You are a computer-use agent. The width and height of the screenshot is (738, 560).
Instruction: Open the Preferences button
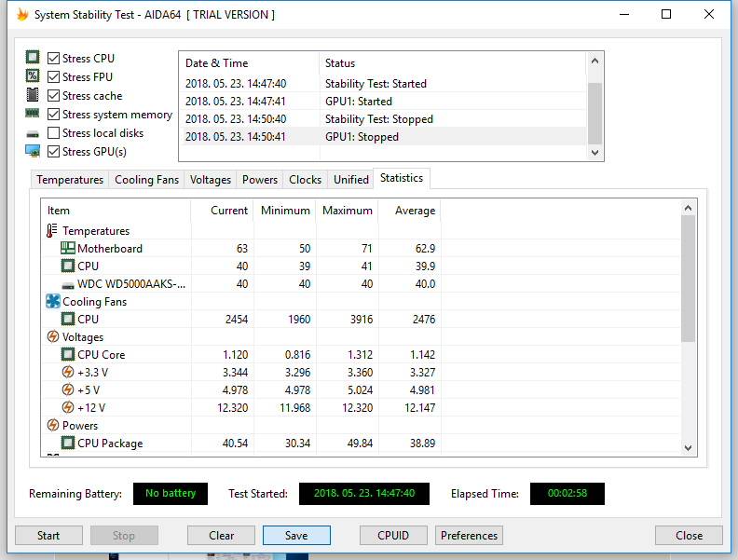click(469, 536)
